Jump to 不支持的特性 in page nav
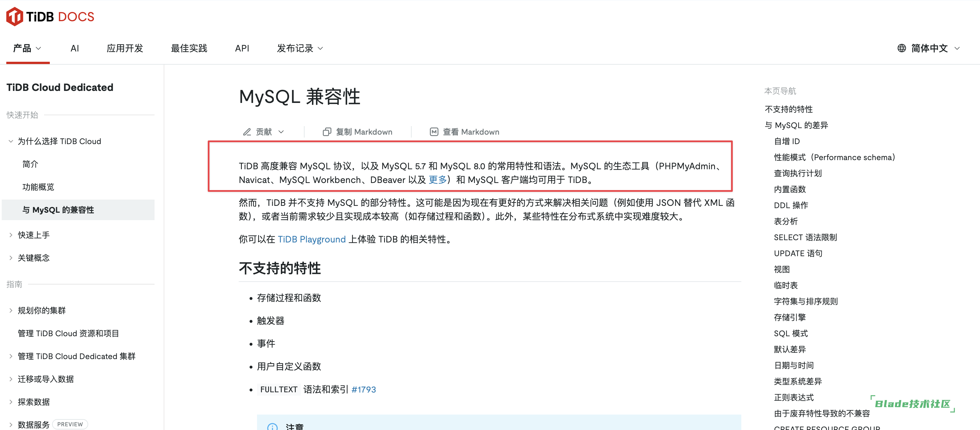 [x=789, y=110]
